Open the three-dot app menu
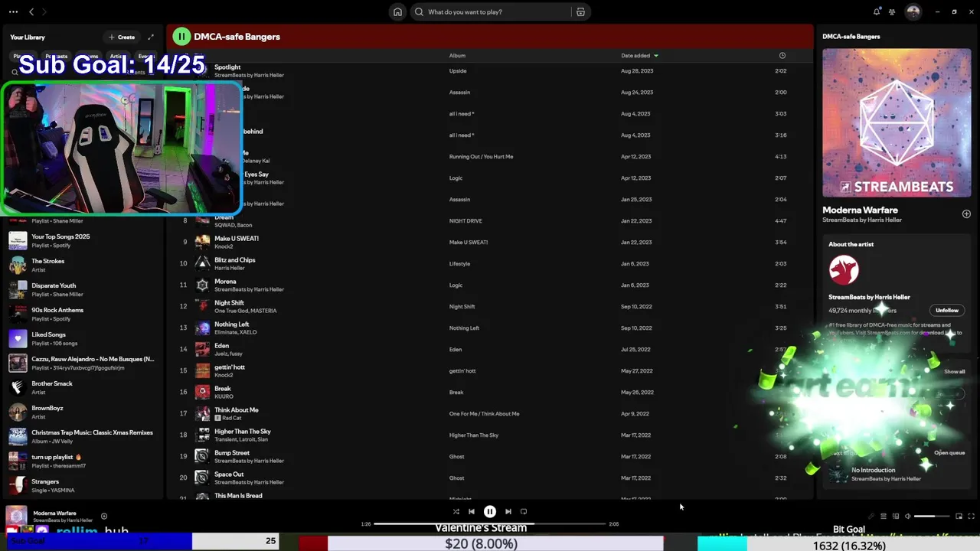980x551 pixels. [13, 11]
